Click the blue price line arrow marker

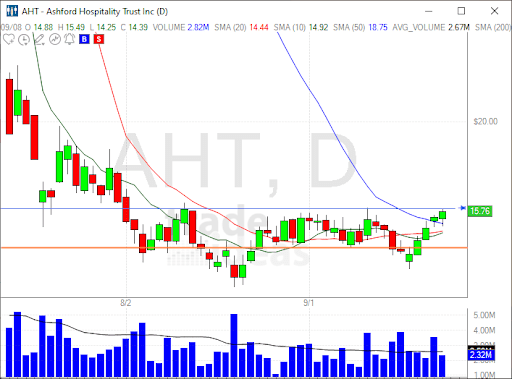click(x=462, y=208)
